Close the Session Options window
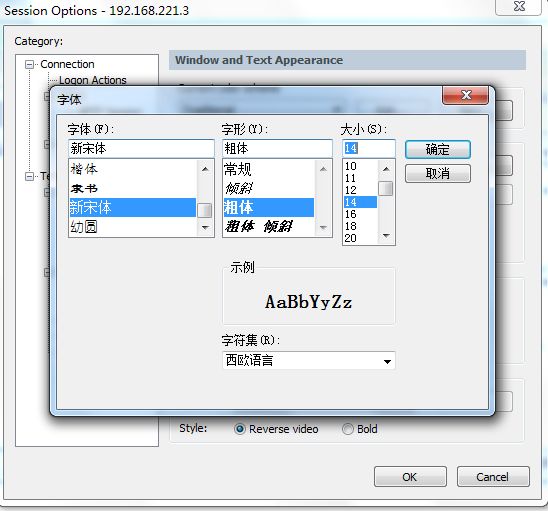 pyautogui.click(x=519, y=6)
